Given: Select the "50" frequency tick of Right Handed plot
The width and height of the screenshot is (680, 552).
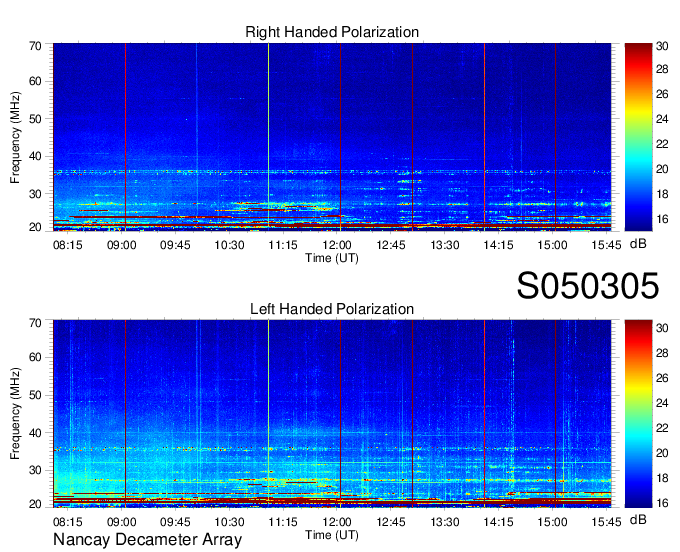Looking at the screenshot, I should point(35,119).
